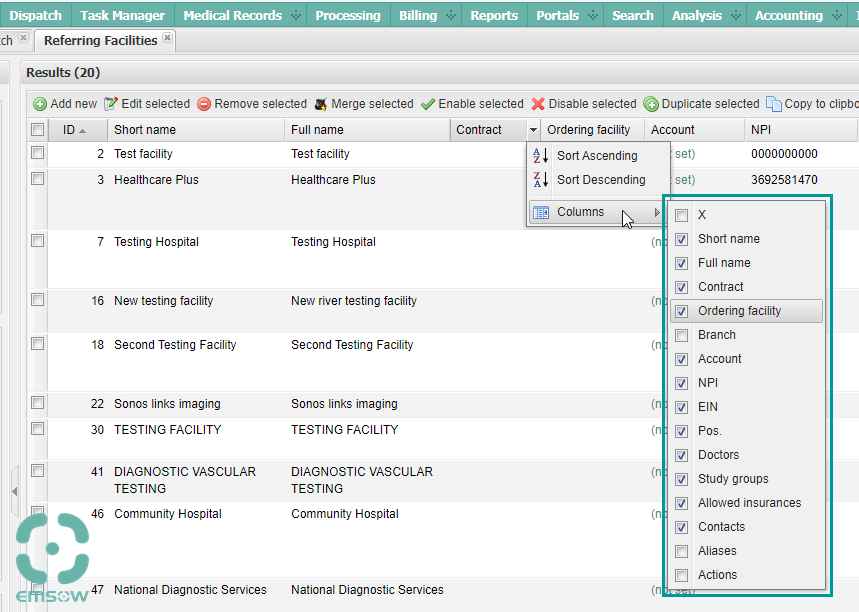Uncheck the Short name column
Image resolution: width=859 pixels, height=612 pixels.
(682, 239)
